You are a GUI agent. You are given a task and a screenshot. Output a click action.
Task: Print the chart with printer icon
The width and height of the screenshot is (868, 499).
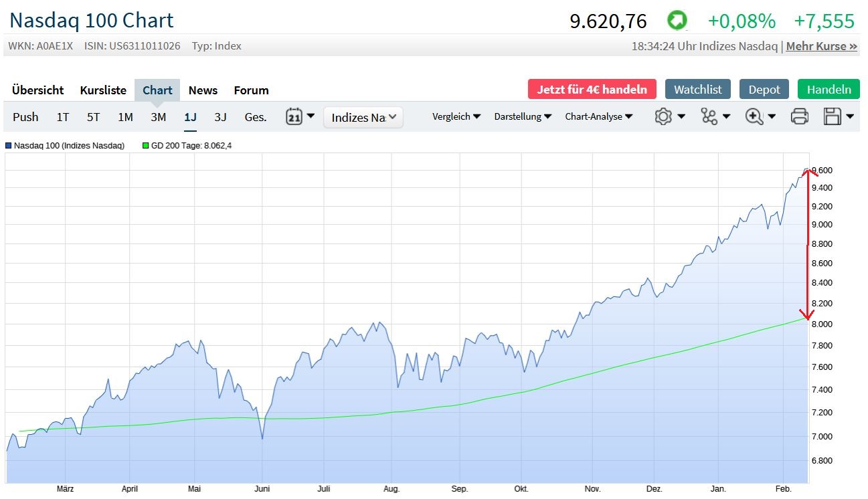800,116
